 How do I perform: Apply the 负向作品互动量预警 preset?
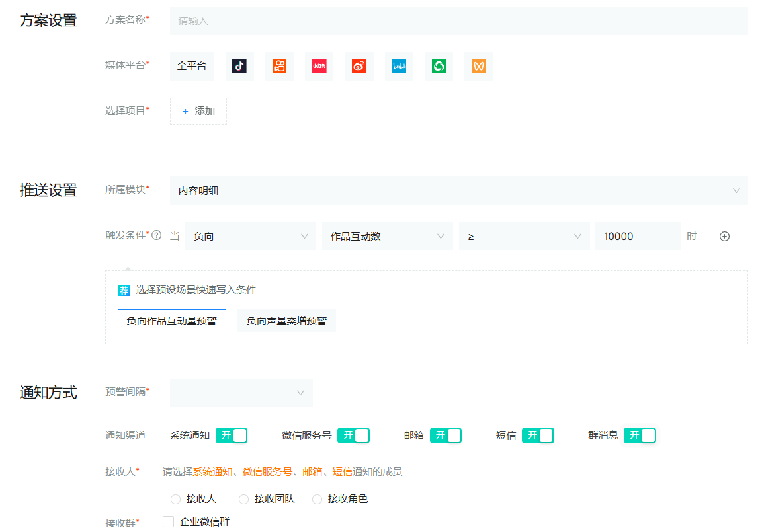(x=172, y=321)
